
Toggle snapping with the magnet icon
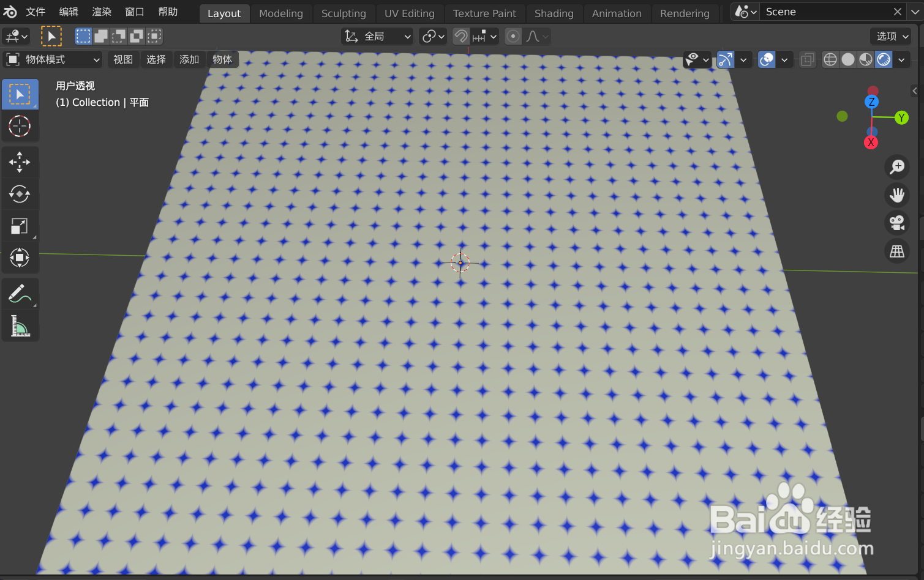460,36
